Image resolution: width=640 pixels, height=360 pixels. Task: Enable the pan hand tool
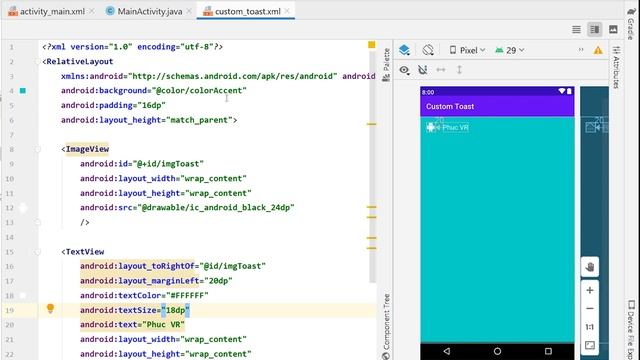coord(590,267)
